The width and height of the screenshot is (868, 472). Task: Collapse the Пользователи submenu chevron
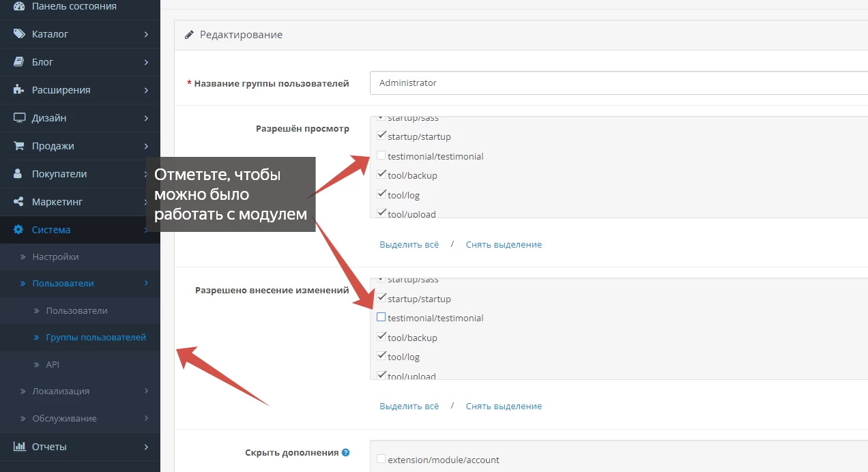point(146,283)
